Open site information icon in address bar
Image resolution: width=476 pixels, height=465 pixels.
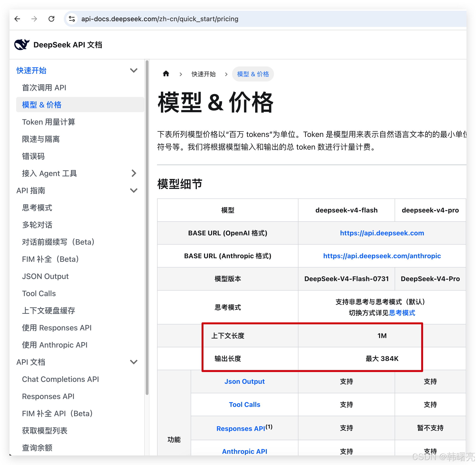click(x=72, y=19)
